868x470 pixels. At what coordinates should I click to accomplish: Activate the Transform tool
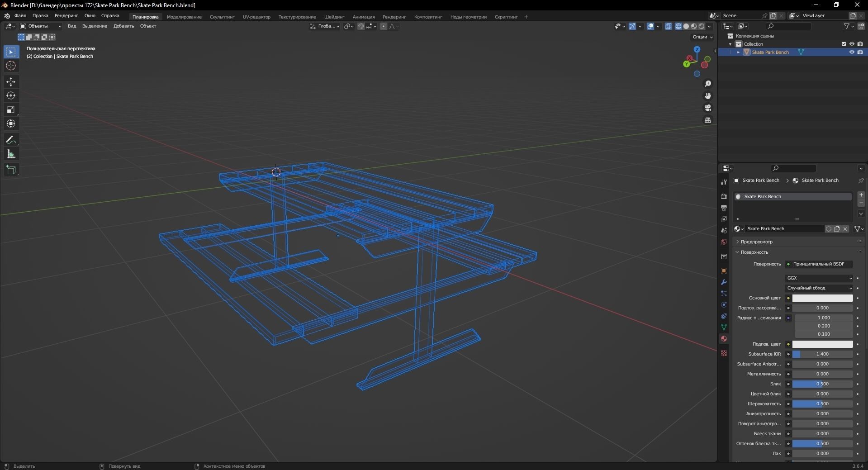[11, 124]
